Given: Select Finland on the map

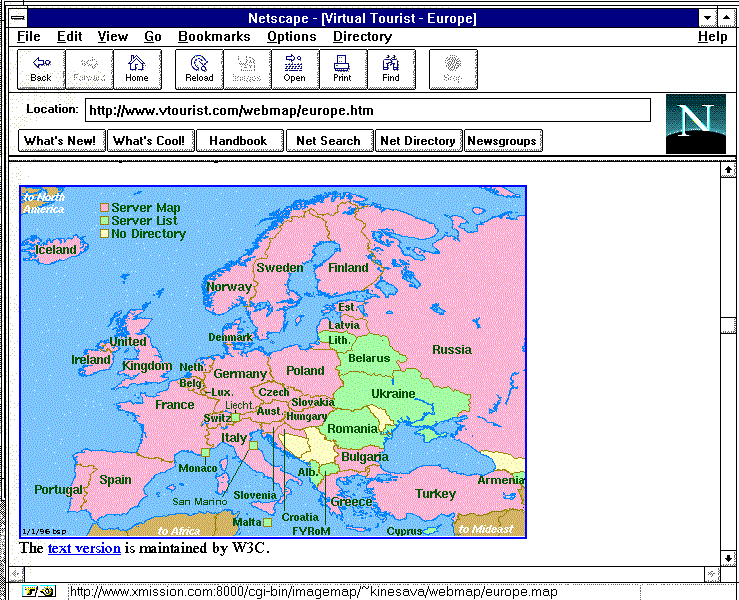Looking at the screenshot, I should (348, 267).
